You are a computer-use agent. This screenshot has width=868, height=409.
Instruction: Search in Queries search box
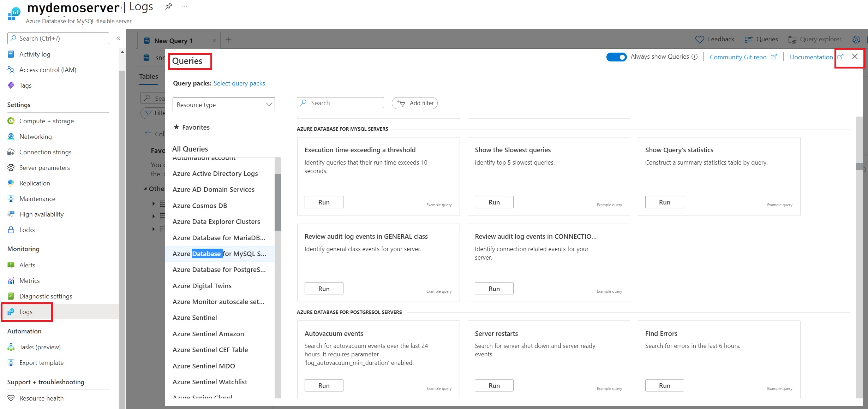point(340,103)
